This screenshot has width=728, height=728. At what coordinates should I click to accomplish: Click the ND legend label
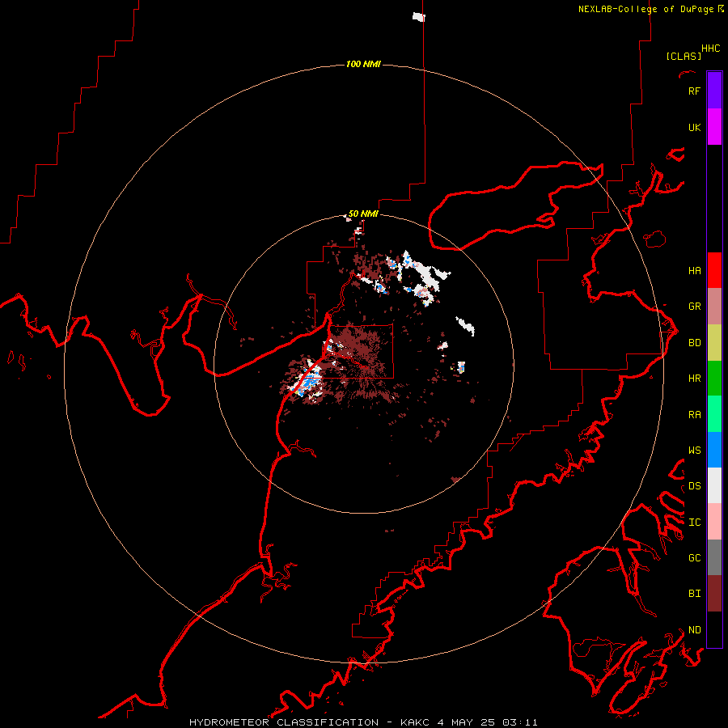(694, 629)
